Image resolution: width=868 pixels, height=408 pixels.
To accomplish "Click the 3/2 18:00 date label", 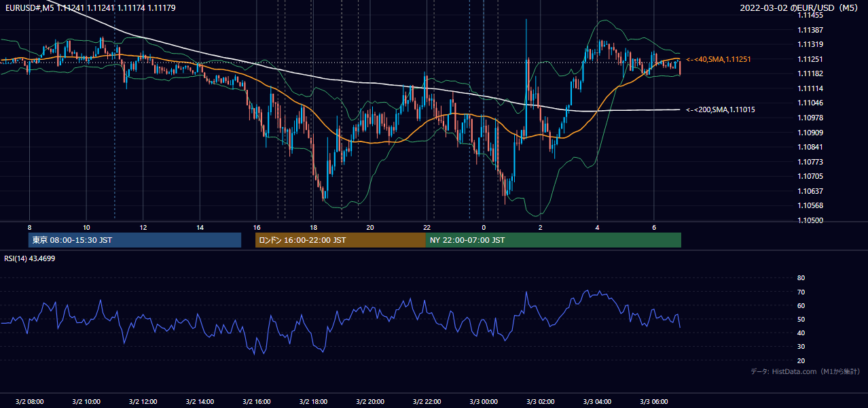I will pyautogui.click(x=313, y=401).
